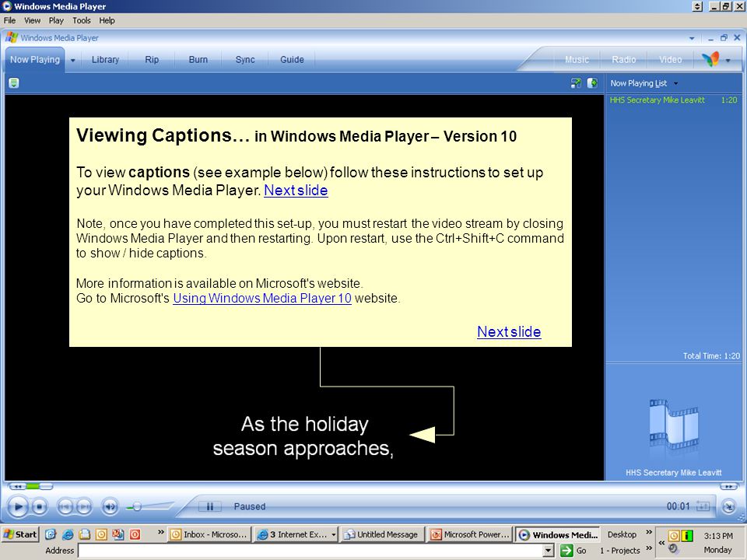Click fast forward button on seek bar

tap(729, 486)
